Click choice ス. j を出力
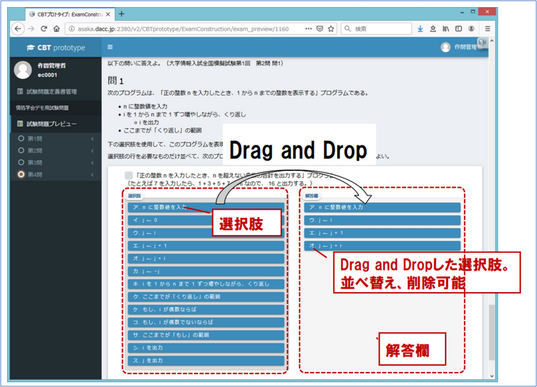Image resolution: width=537 pixels, height=387 pixels. coord(206,361)
